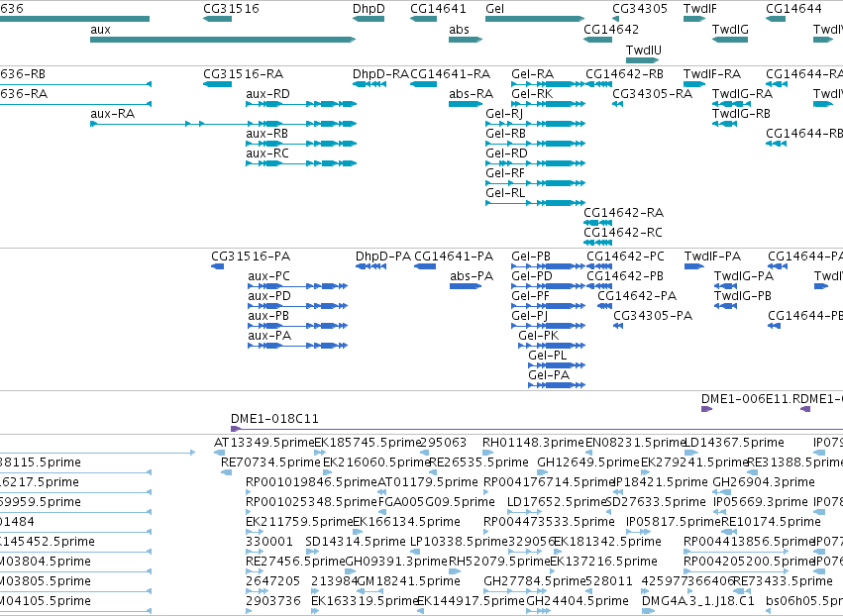Click the Gel-PB protein feature
Image resolution: width=843 pixels, height=616 pixels.
click(548, 266)
